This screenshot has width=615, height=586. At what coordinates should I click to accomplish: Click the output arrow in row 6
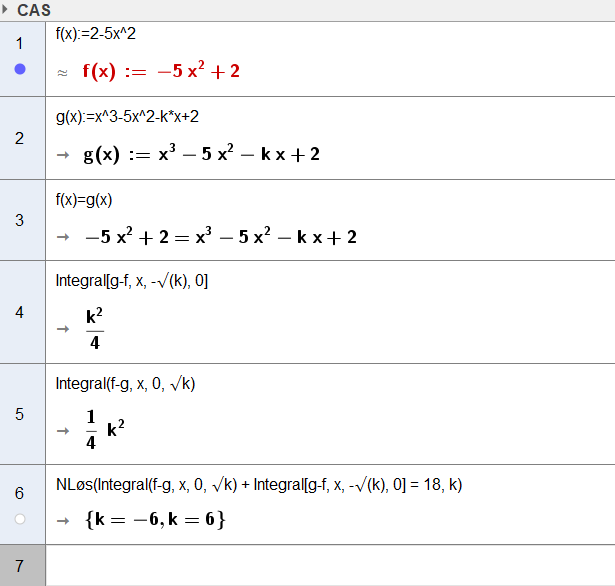[63, 520]
